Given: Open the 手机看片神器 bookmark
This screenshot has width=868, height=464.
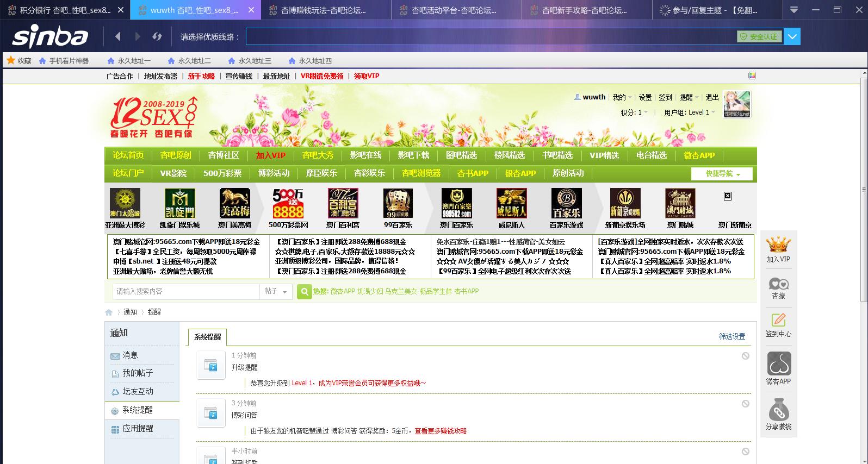Looking at the screenshot, I should (x=64, y=61).
